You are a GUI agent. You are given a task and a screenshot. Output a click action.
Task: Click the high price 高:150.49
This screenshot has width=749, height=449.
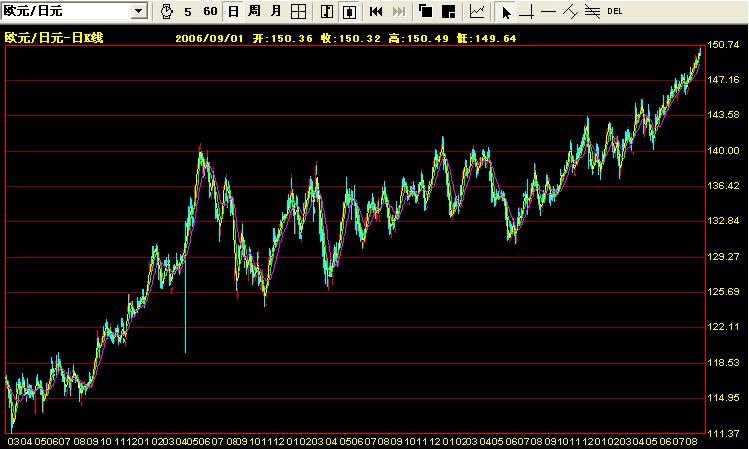point(419,38)
